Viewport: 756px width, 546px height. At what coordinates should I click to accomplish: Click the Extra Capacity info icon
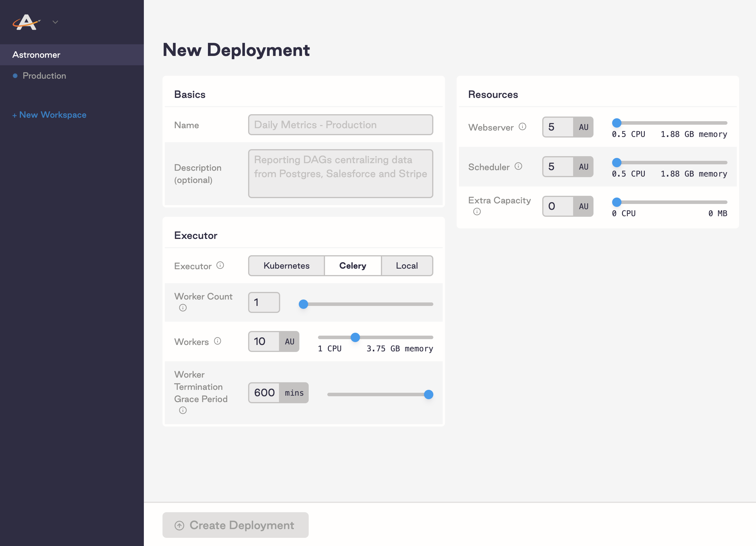[x=477, y=212]
